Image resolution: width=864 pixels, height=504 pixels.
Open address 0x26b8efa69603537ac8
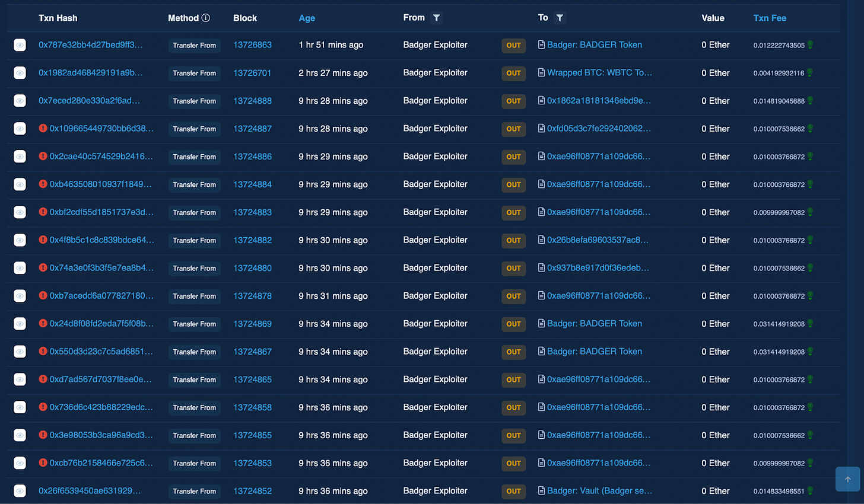click(598, 240)
